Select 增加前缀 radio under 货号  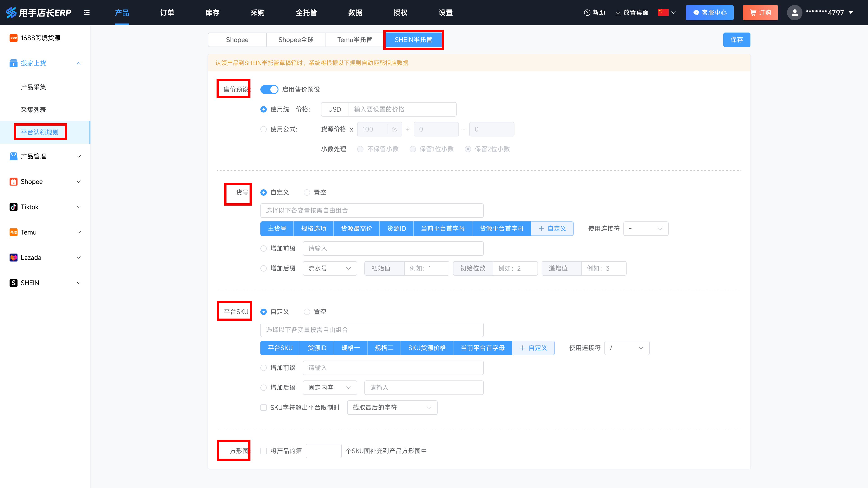click(264, 249)
